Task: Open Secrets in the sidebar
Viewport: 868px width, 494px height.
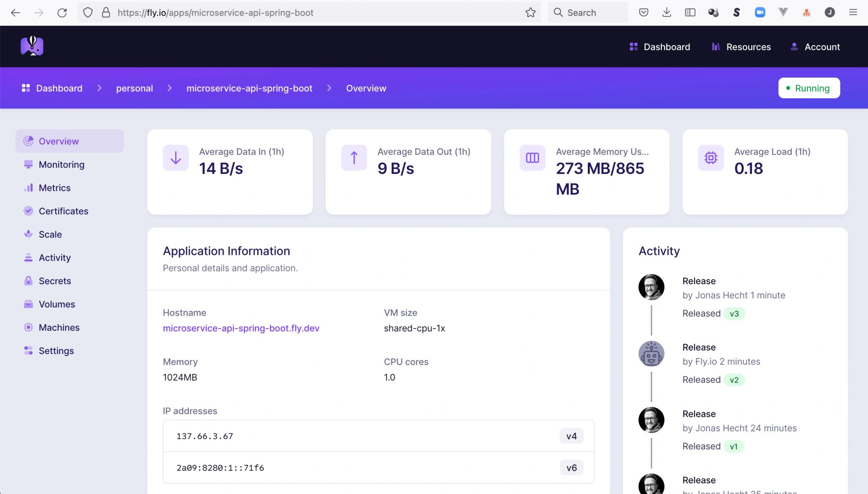Action: coord(55,281)
